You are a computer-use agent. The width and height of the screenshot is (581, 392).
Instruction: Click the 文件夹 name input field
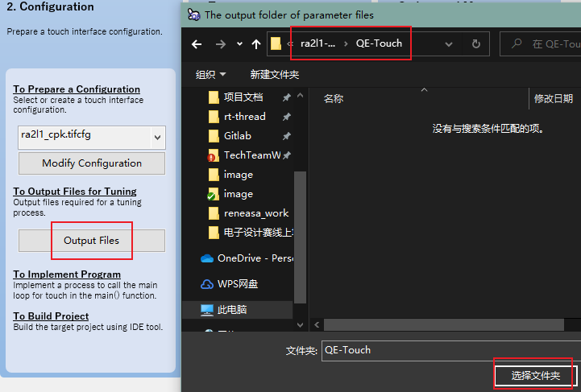pyautogui.click(x=447, y=350)
